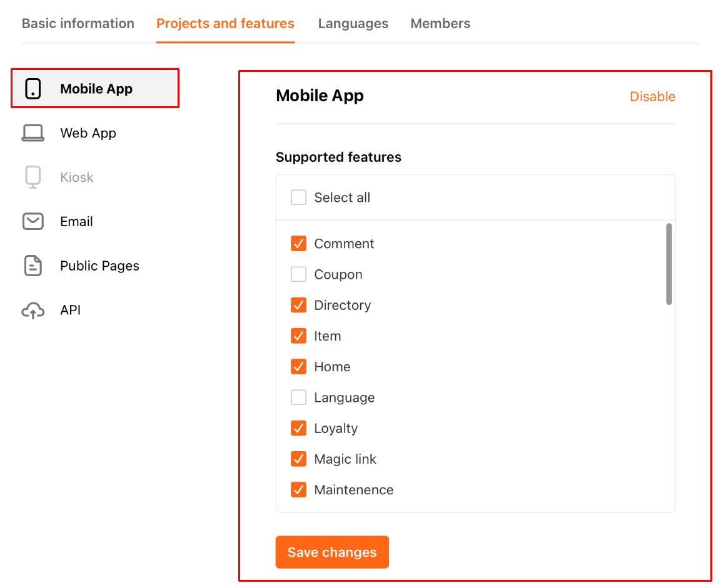Uncheck the Comment feature

coord(298,243)
